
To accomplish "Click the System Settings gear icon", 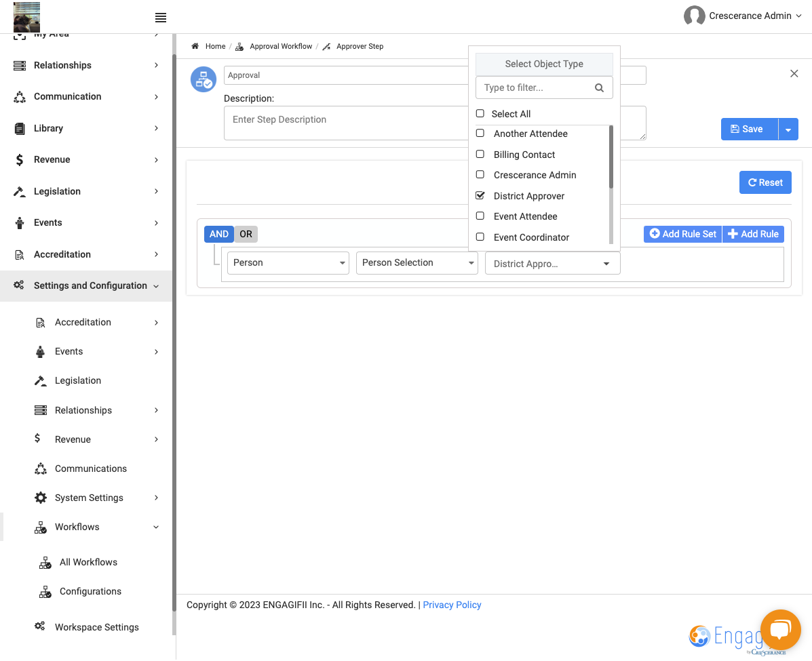I will click(x=41, y=498).
